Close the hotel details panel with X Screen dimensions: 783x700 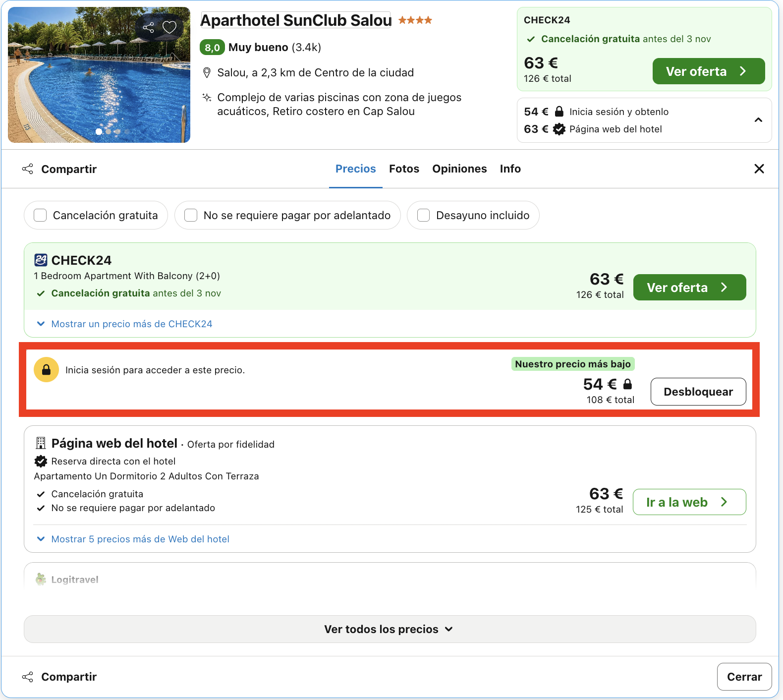(x=759, y=169)
